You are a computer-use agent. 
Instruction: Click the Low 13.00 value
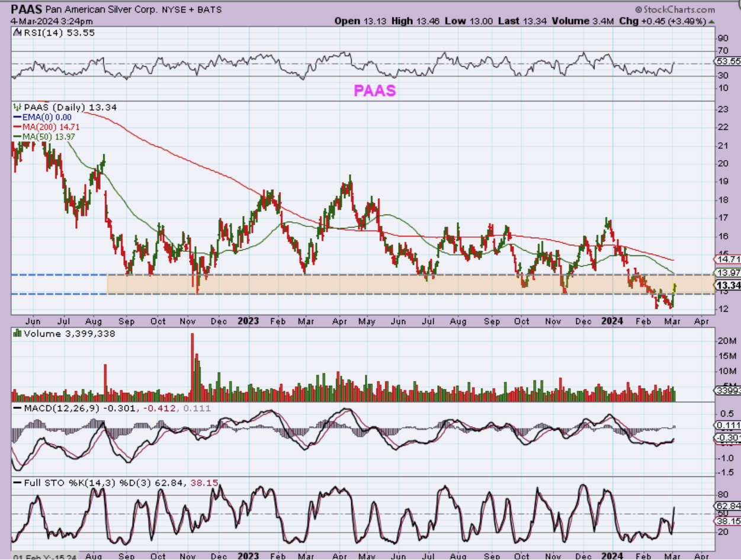(469, 21)
